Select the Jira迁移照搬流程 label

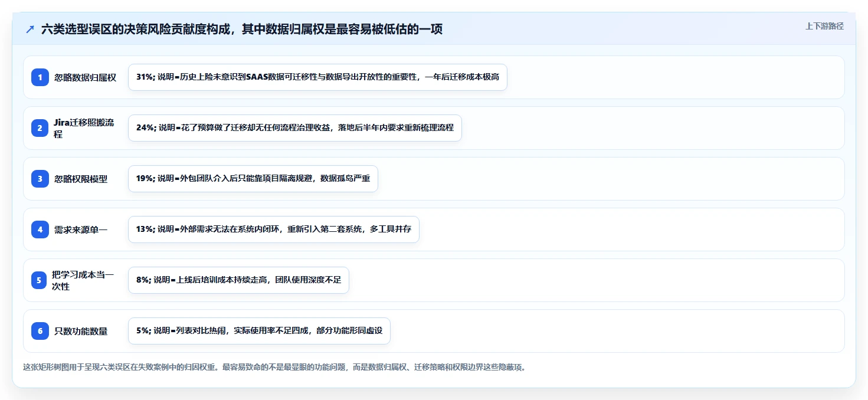point(84,128)
